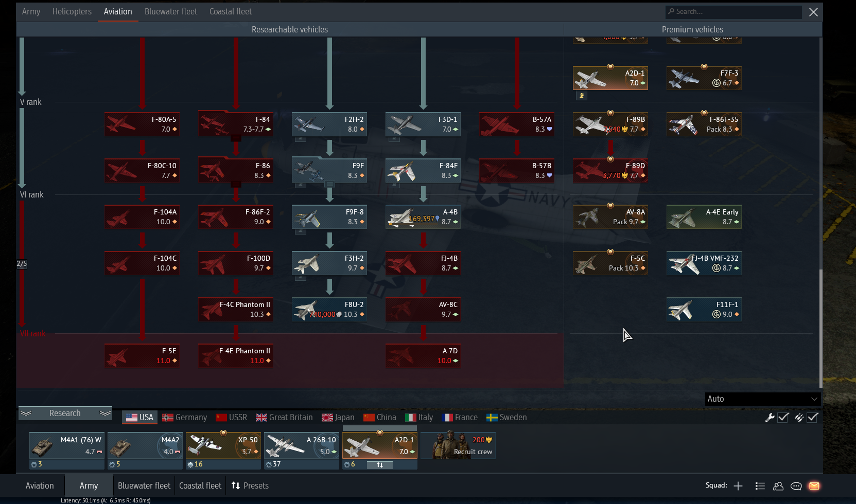Select the premium F-89B card
The height and width of the screenshot is (504, 856).
pyautogui.click(x=610, y=124)
